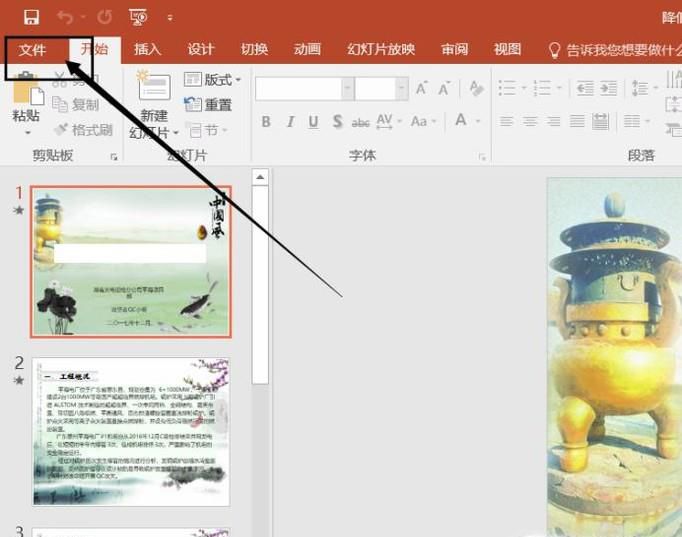Decrease font size with the smaller A icon
This screenshot has height=537, width=682.
click(x=444, y=88)
